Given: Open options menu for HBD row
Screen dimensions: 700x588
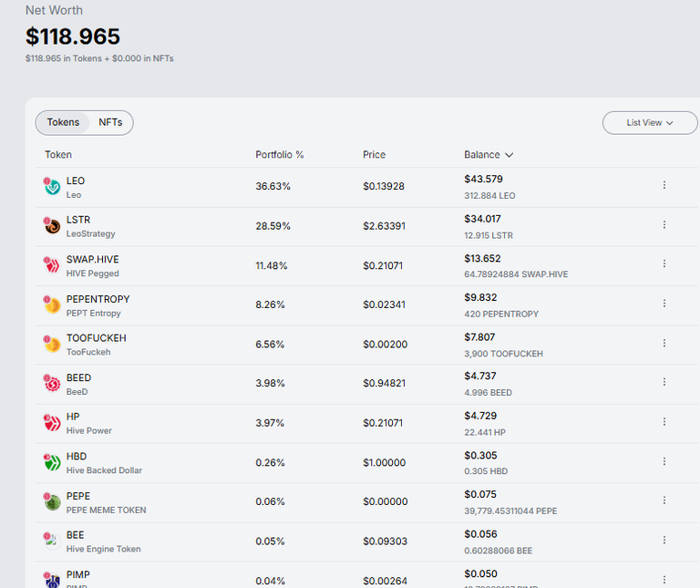Looking at the screenshot, I should [x=664, y=461].
